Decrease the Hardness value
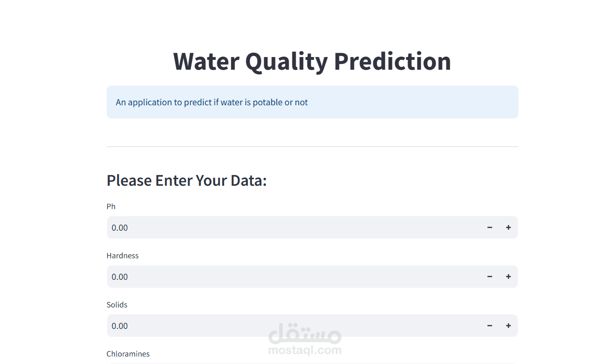 [x=489, y=277]
